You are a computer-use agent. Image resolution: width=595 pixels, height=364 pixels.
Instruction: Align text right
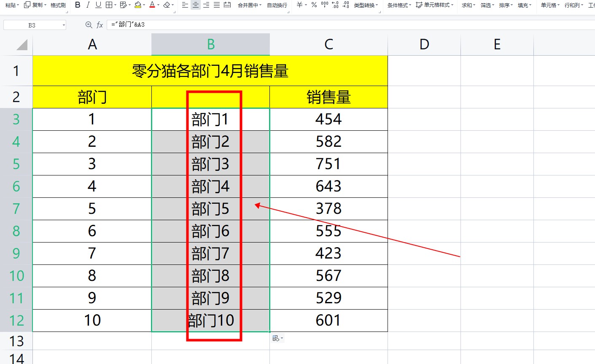point(206,5)
